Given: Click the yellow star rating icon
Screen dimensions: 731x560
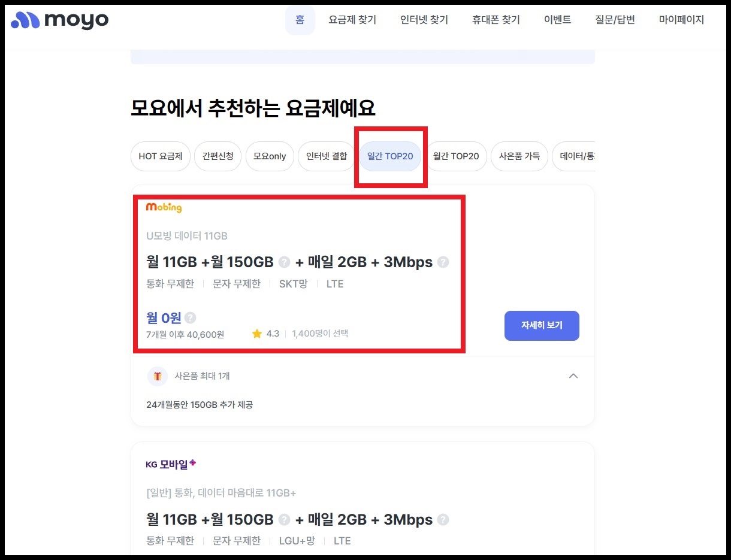Looking at the screenshot, I should pos(258,334).
